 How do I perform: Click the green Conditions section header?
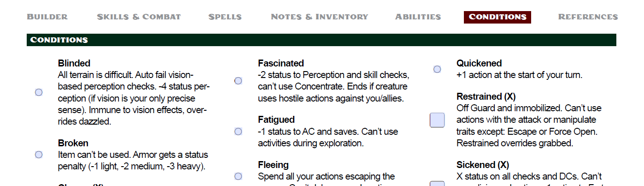point(321,40)
